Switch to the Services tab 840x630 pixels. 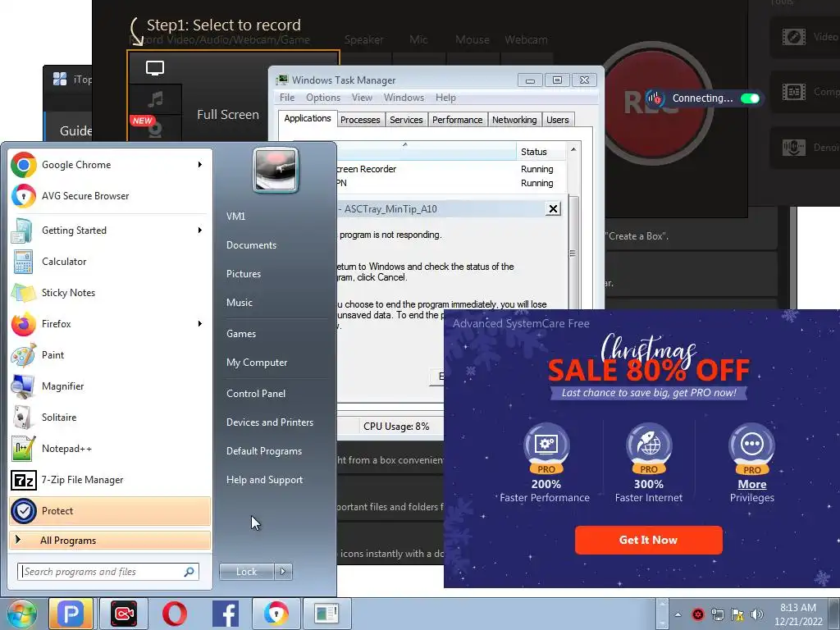click(x=406, y=120)
